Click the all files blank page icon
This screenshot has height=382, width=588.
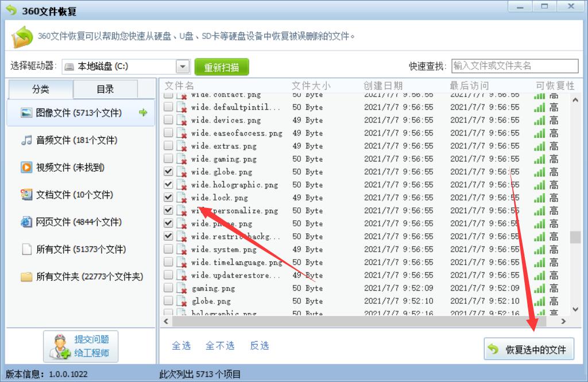coord(26,249)
